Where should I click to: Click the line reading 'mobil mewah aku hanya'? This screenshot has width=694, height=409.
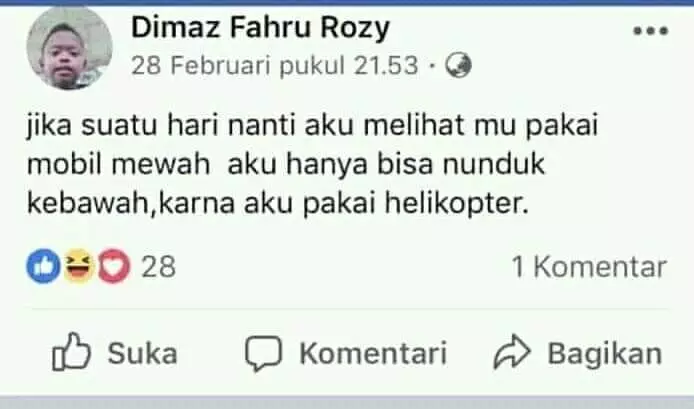click(x=286, y=165)
